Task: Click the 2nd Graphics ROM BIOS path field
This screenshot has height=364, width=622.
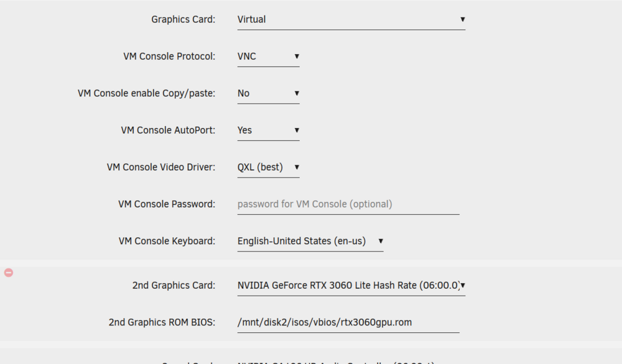Action: coord(348,322)
